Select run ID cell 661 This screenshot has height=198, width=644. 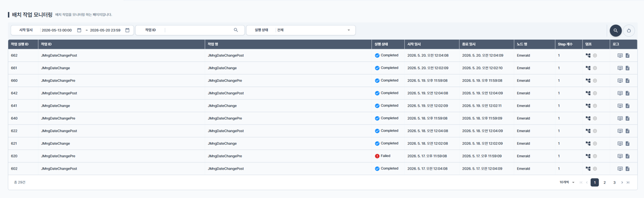(23, 68)
